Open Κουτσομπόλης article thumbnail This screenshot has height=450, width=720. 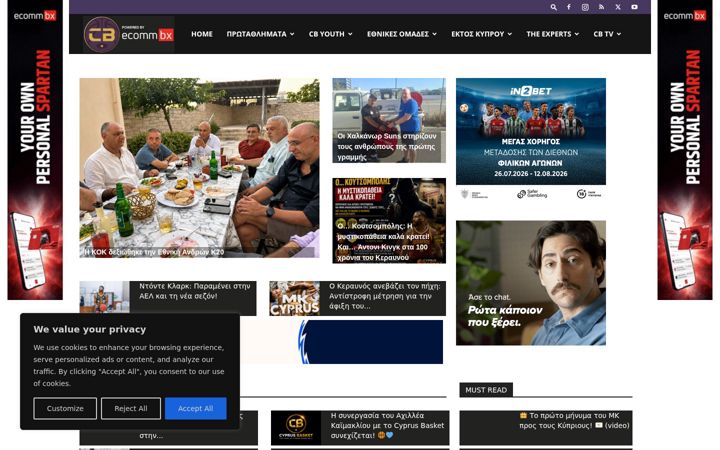pos(389,220)
